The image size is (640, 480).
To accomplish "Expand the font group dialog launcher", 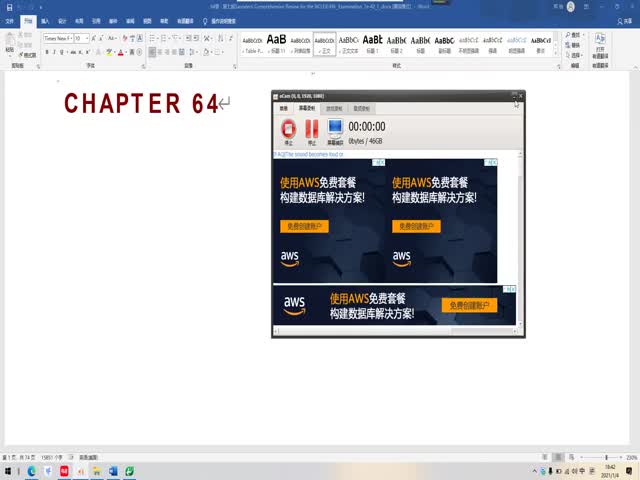I will pyautogui.click(x=143, y=66).
